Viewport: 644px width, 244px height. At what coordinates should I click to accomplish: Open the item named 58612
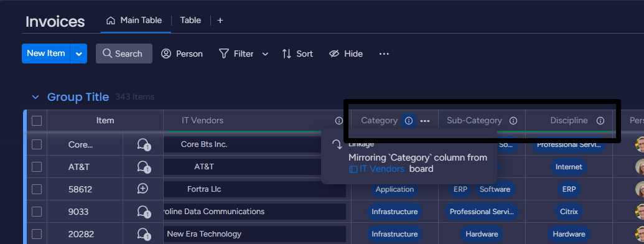click(80, 189)
